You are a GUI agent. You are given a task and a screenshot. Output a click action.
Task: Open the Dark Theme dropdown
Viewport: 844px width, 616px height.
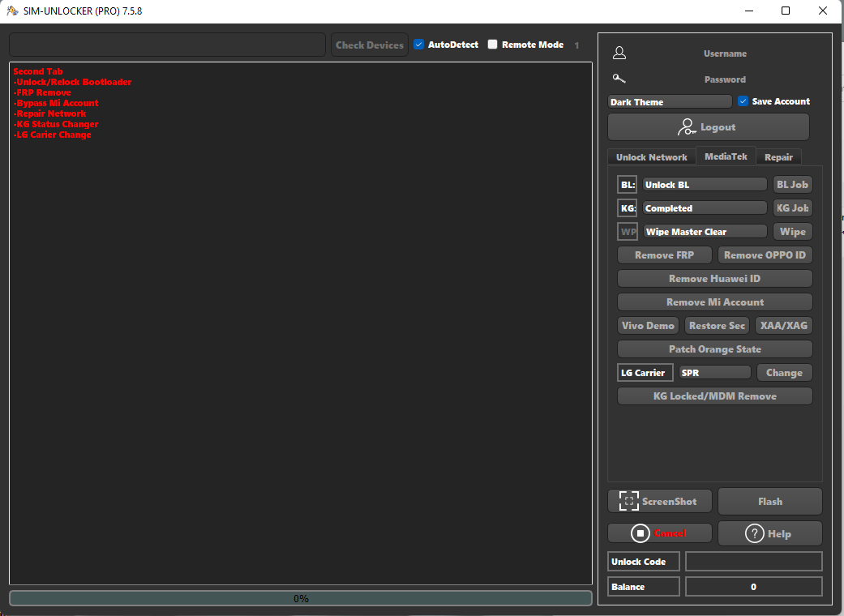[670, 102]
